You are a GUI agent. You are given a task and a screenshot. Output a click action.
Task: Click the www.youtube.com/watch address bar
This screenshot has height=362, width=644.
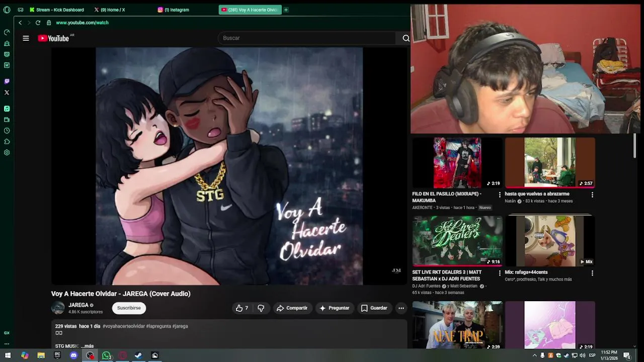click(82, 23)
